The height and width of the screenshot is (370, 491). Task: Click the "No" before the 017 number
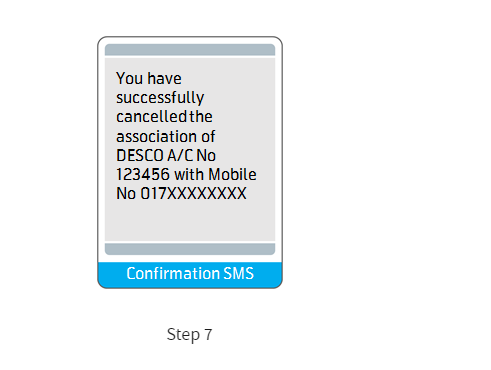tap(126, 194)
